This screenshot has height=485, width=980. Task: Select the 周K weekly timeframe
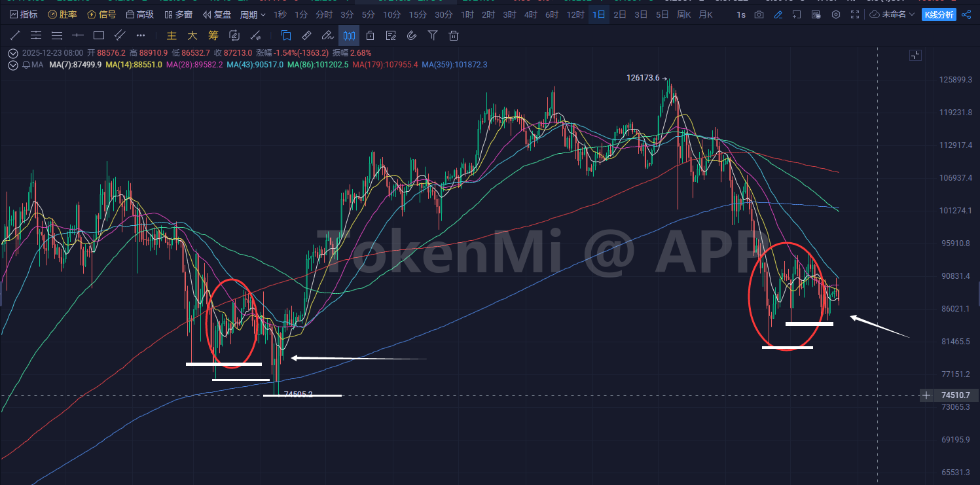tap(684, 14)
